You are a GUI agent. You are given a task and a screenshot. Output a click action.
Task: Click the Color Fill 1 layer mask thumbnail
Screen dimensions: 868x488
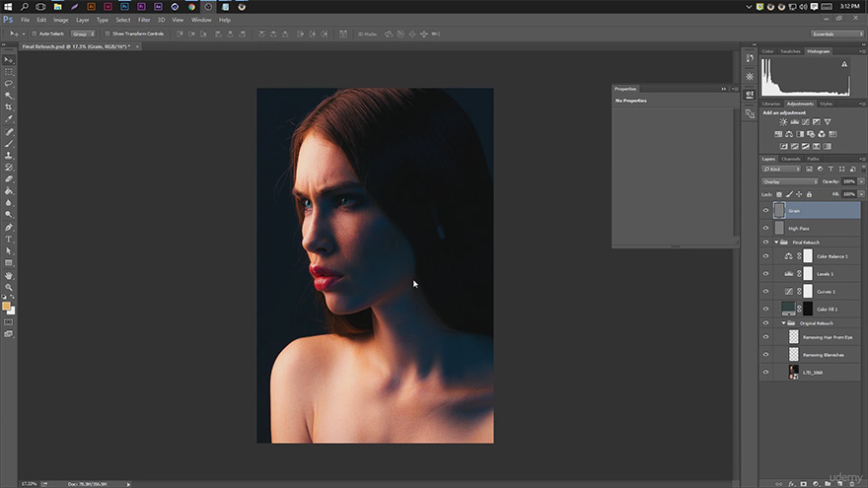point(808,309)
